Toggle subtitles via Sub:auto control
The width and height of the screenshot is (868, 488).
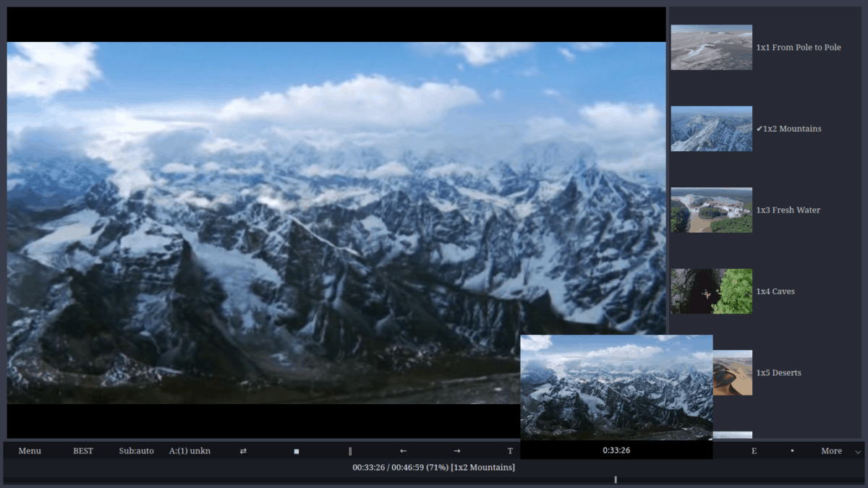click(x=136, y=450)
